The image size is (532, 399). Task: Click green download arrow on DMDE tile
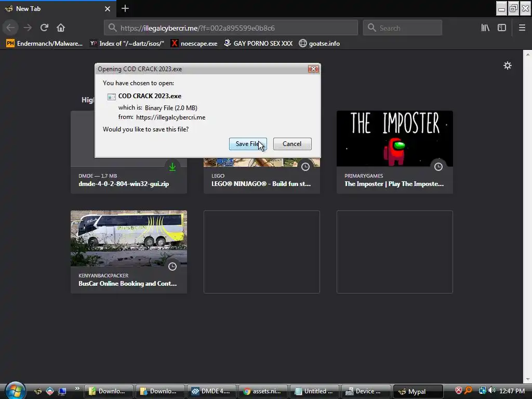tap(172, 167)
